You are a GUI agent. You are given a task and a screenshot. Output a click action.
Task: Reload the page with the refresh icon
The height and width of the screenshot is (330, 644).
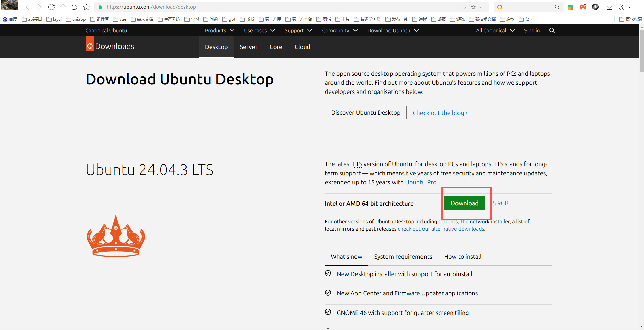[x=52, y=7]
